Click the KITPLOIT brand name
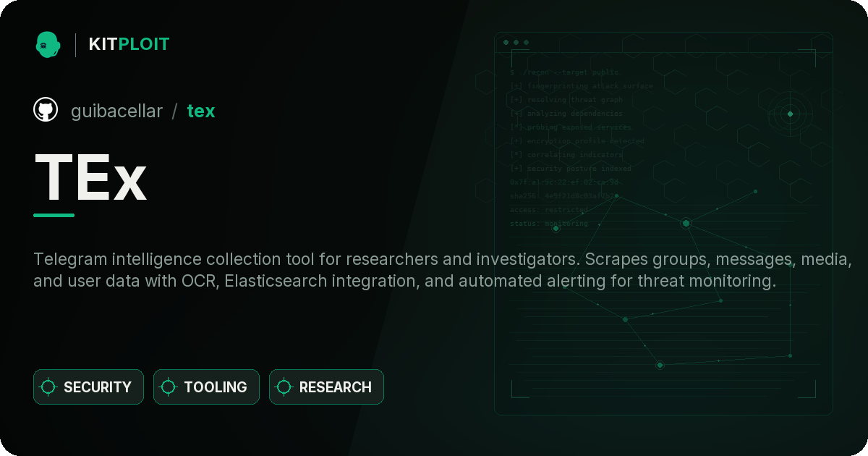 tap(129, 44)
